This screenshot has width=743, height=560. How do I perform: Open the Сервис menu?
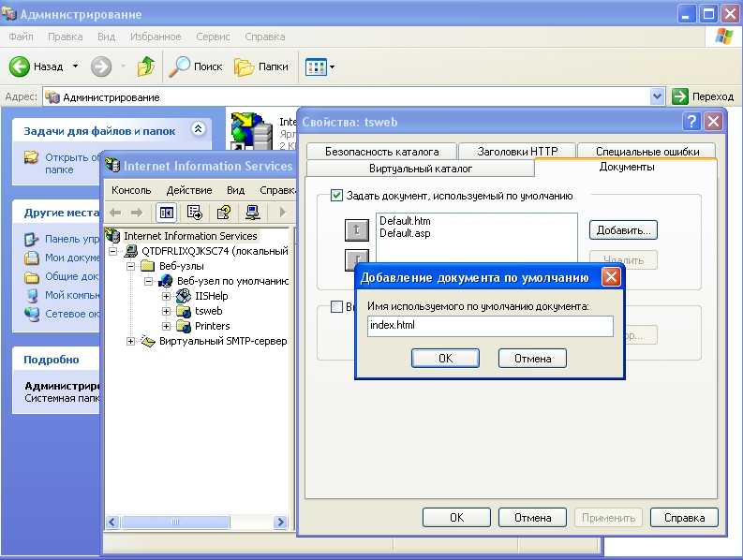click(x=213, y=37)
